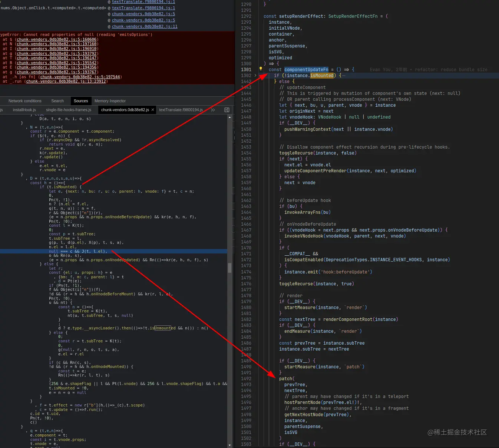Close the chunk-vendors.0db38e82.js file tab

pos(152,110)
